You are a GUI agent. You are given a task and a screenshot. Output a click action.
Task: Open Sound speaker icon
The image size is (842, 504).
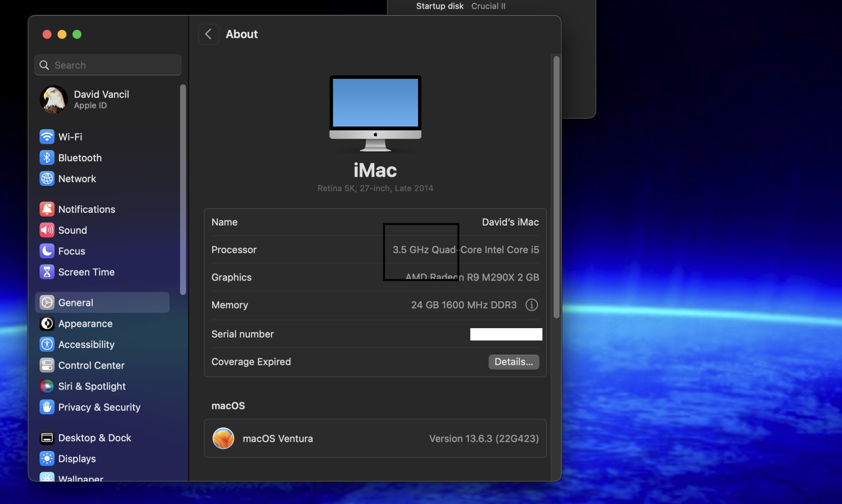[x=47, y=230]
